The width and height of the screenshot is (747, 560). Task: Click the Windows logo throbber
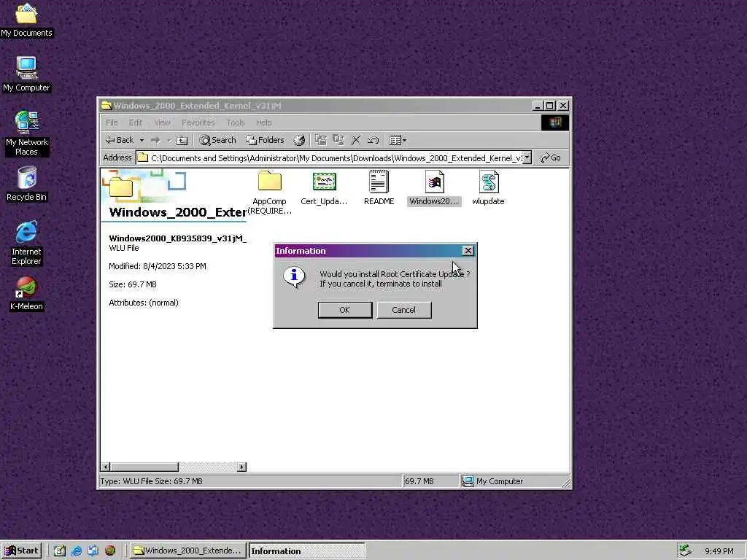[x=554, y=122]
